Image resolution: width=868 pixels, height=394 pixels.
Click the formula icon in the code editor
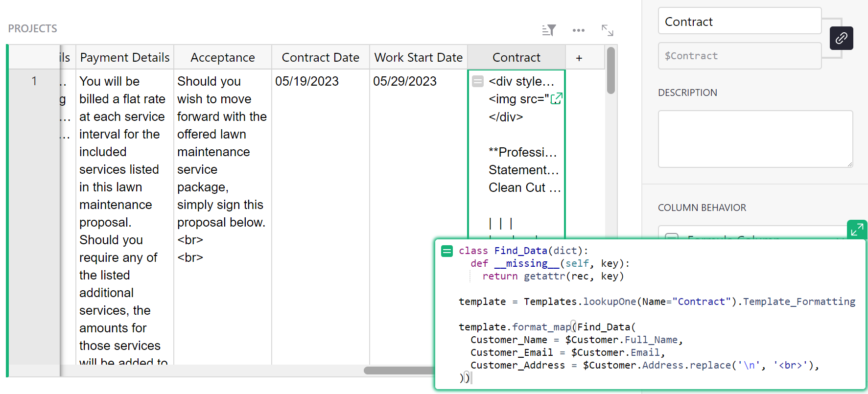[447, 251]
